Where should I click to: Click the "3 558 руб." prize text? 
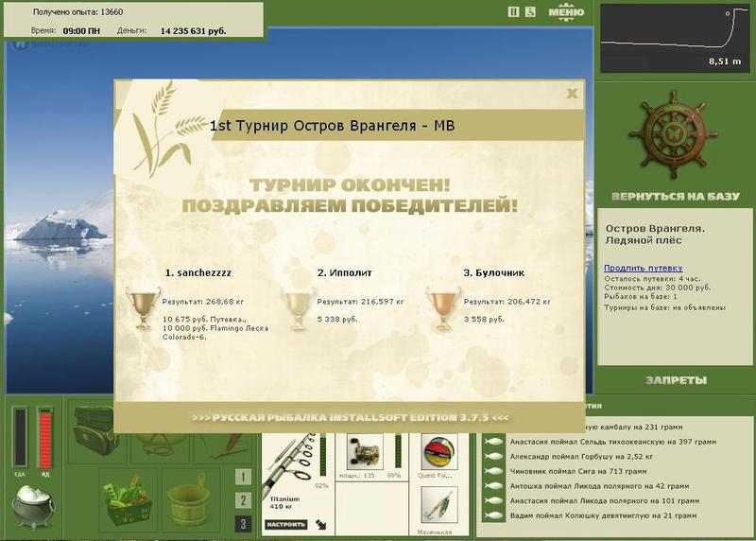tap(484, 319)
